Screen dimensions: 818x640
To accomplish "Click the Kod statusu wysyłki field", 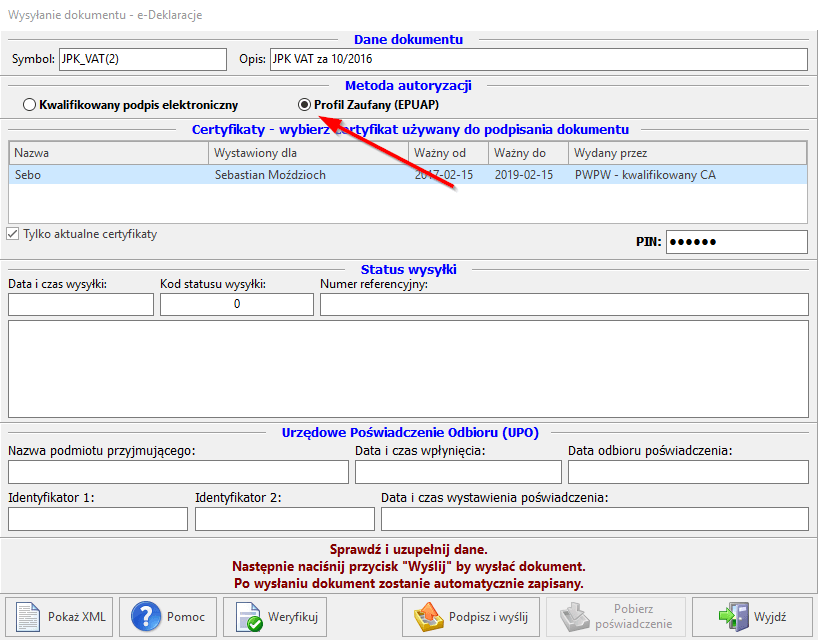I will click(236, 304).
